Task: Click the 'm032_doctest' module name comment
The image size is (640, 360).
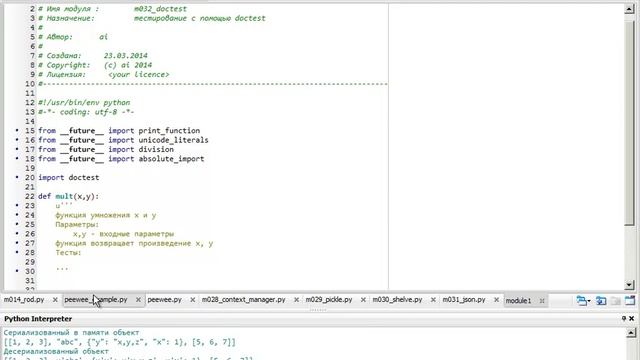Action: [160, 9]
